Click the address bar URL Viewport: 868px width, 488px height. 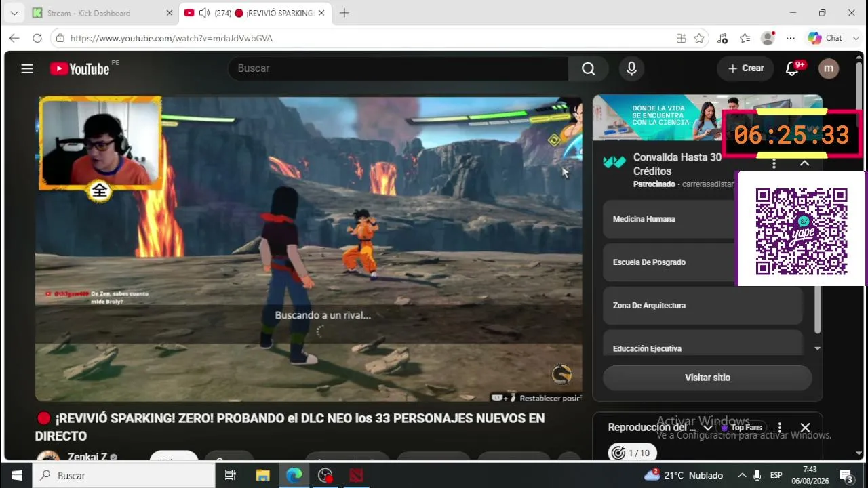(172, 39)
